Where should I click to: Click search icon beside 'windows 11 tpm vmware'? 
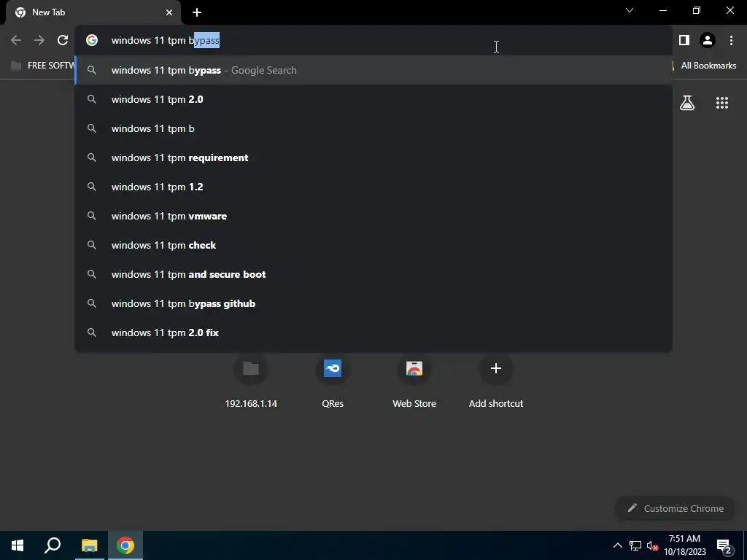coord(92,216)
